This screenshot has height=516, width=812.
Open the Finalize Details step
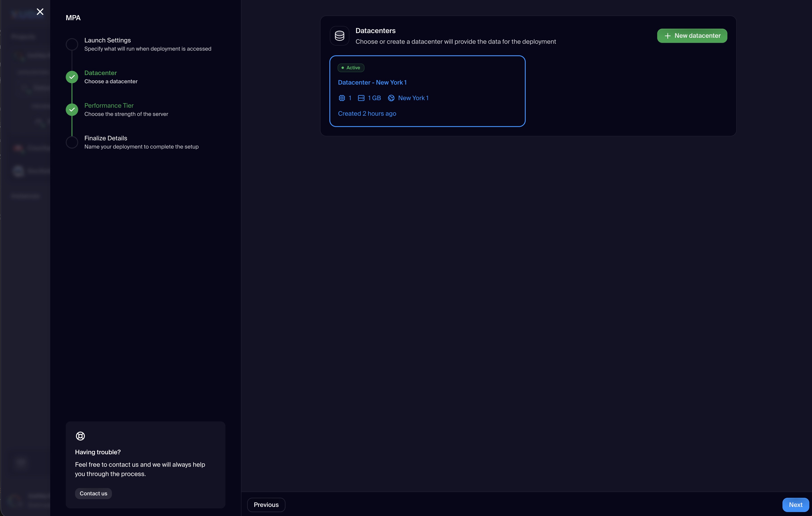pos(105,138)
